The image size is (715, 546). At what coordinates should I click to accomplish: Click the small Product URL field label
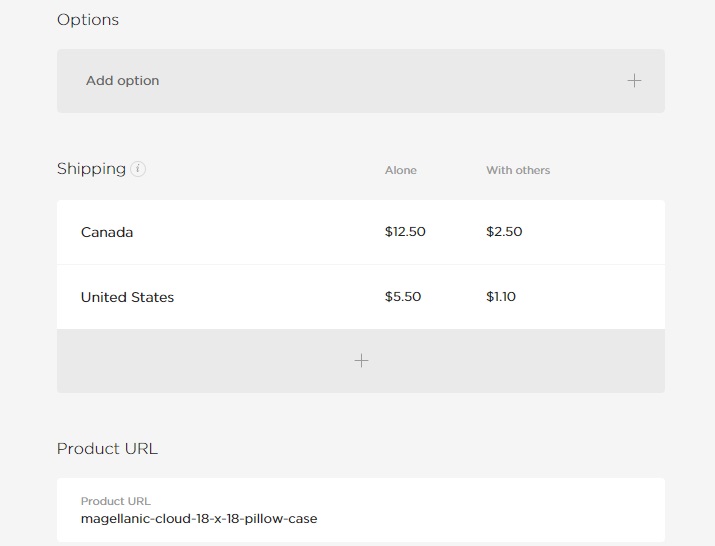[115, 501]
